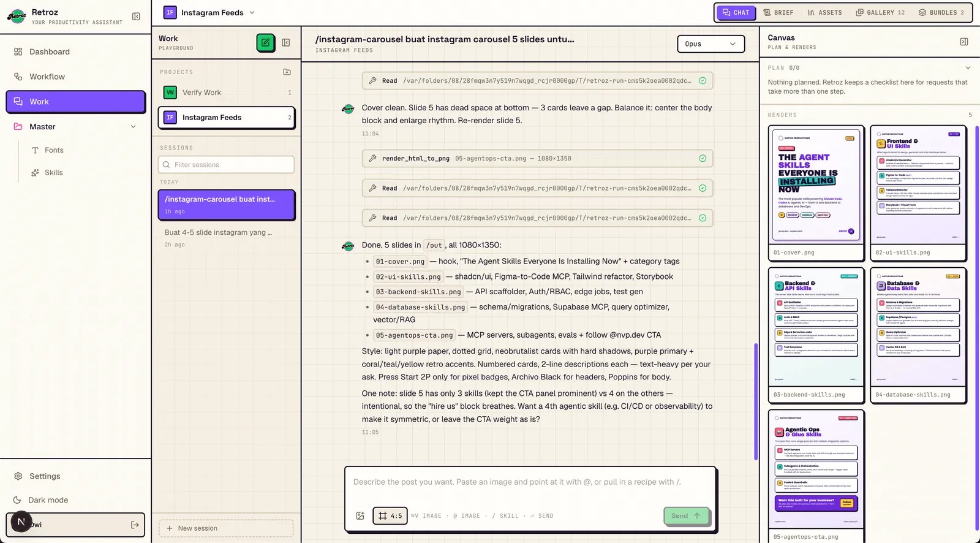
Task: Switch to the Assets tab
Action: click(x=825, y=12)
